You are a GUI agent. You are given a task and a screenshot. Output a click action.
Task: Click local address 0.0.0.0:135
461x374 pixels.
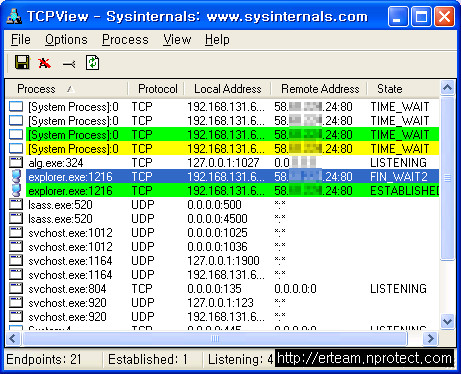(x=214, y=289)
